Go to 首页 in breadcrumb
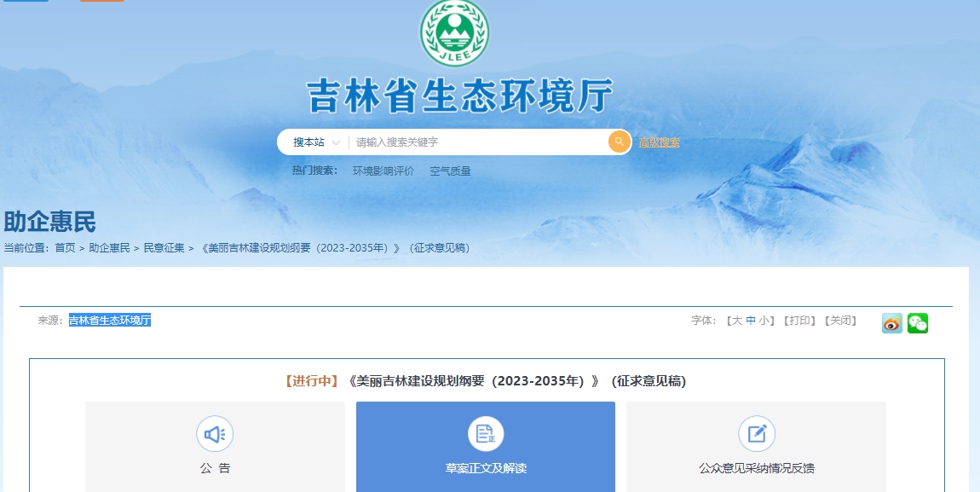This screenshot has height=492, width=980. point(65,248)
